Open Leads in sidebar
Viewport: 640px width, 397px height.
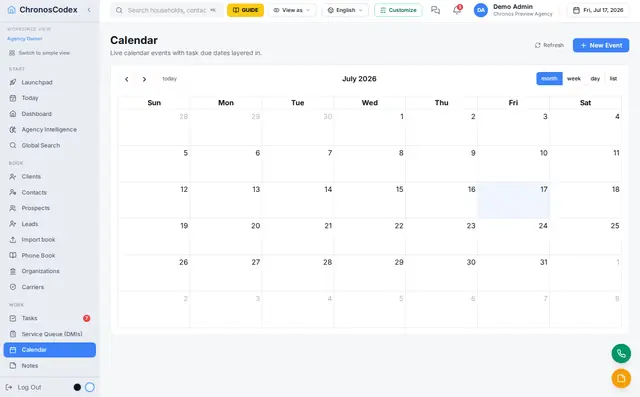click(50, 224)
